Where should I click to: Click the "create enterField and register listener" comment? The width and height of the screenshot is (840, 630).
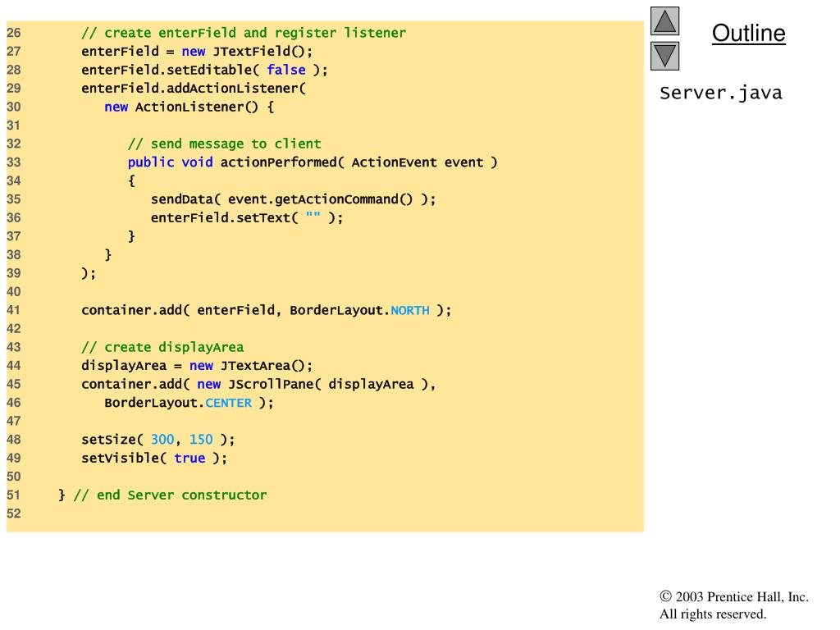pos(243,34)
